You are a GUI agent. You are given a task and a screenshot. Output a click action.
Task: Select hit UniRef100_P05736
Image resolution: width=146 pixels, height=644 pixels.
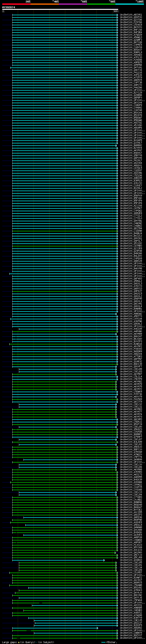tap(131, 394)
